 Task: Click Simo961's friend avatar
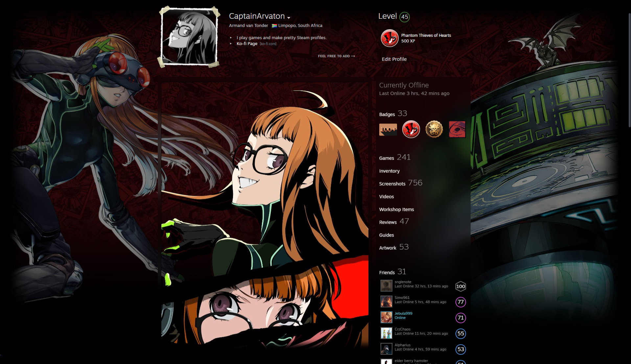click(386, 302)
